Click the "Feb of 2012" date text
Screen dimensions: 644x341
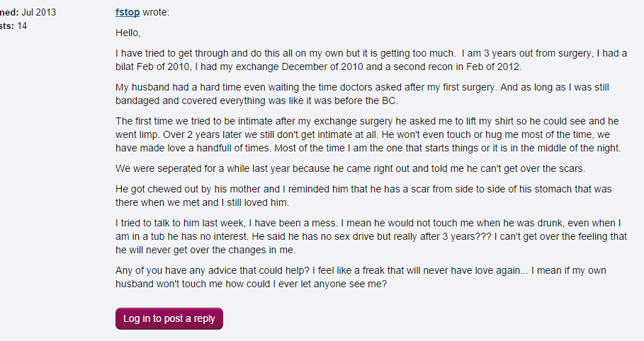coord(493,67)
